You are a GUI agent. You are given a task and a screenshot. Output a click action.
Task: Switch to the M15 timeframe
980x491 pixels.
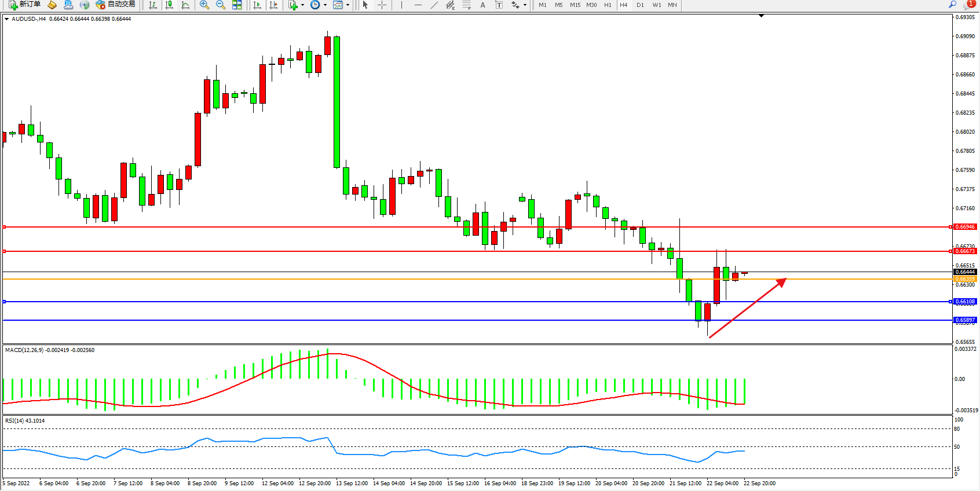coord(575,5)
